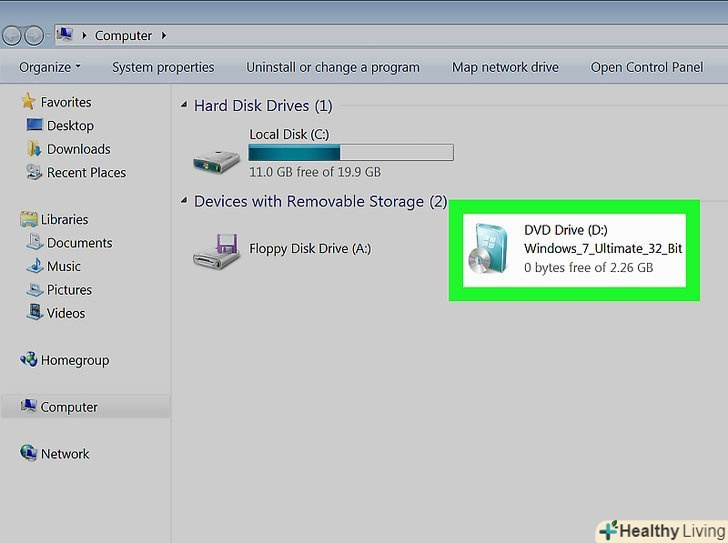
Task: Click 'Windows_7_Ultimate_32_Bit' label
Action: click(603, 249)
